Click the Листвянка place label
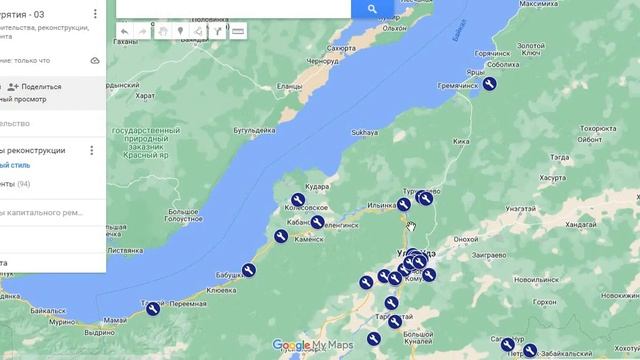Viewport: 640px width, 360px height. [125, 251]
